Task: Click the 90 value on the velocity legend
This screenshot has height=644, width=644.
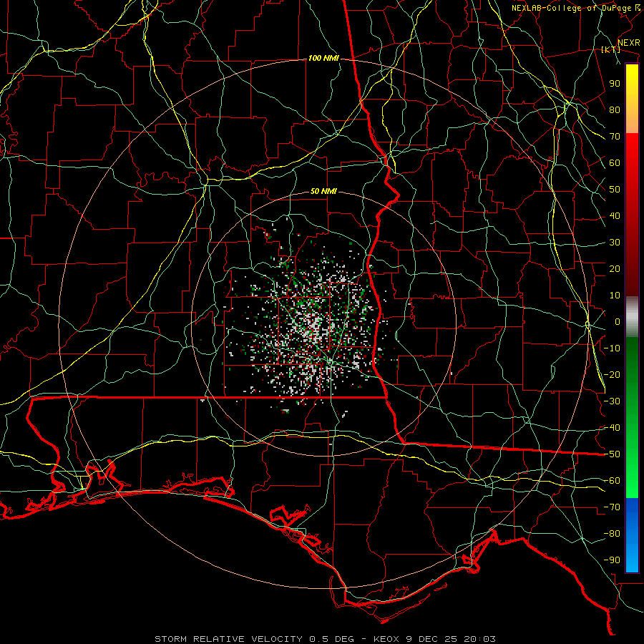Action: [615, 84]
